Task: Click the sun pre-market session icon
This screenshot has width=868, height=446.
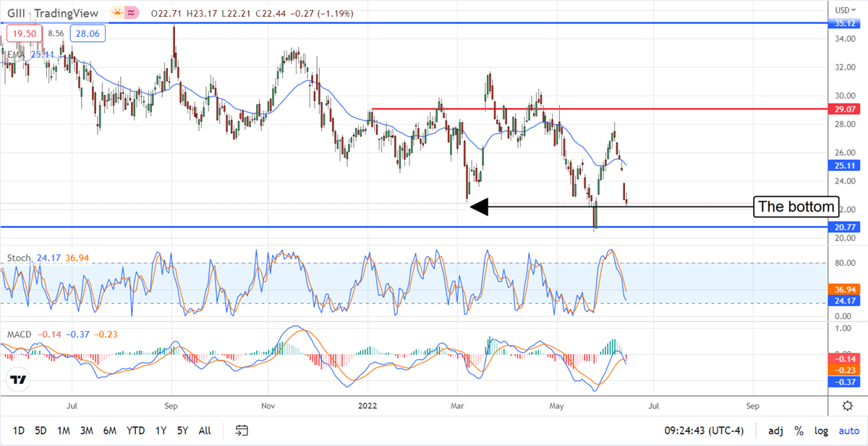Action: click(x=117, y=13)
